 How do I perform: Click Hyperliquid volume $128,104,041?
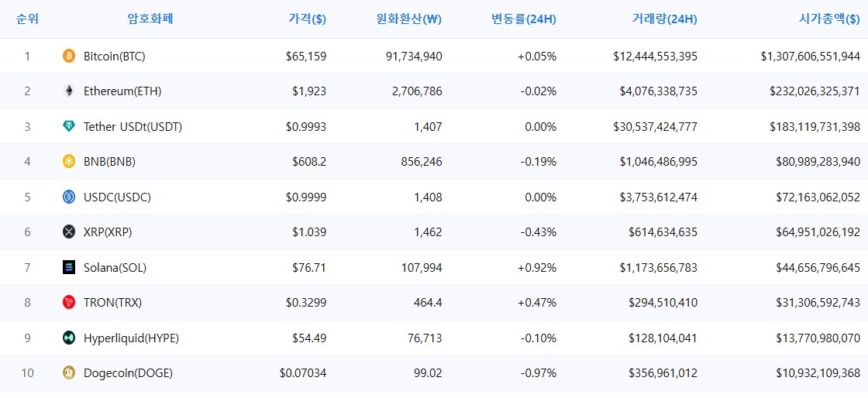click(x=663, y=338)
